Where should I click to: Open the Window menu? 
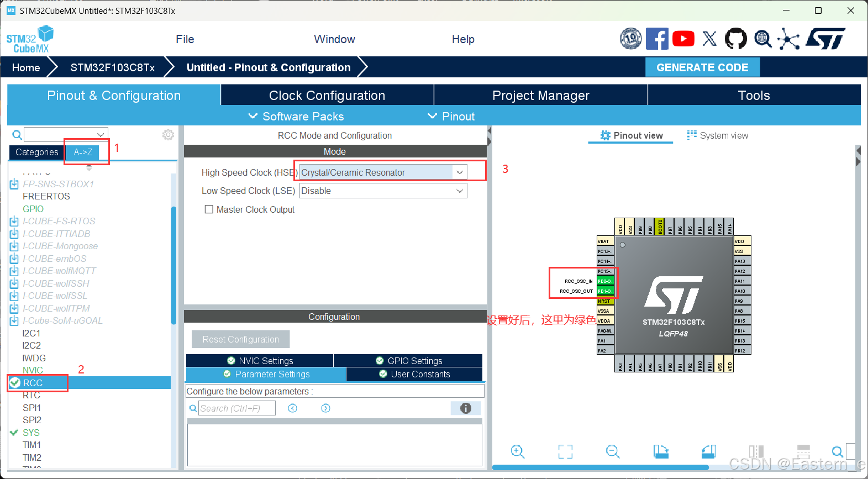(334, 39)
